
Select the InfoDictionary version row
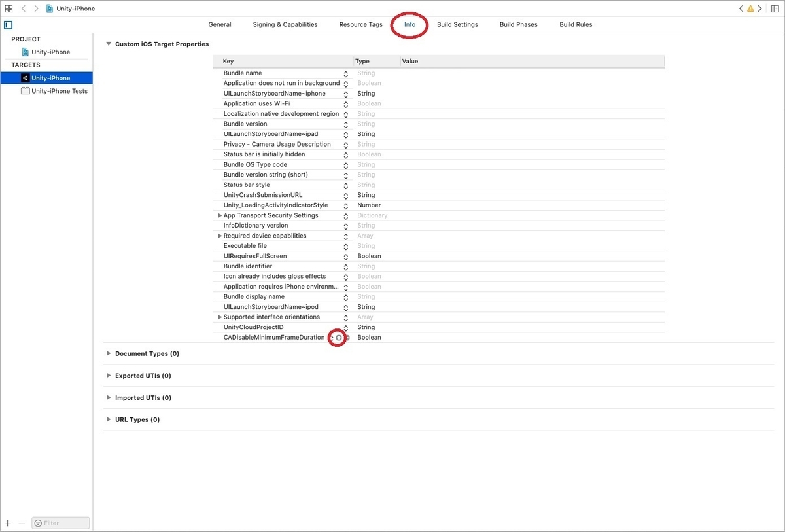tap(438, 226)
